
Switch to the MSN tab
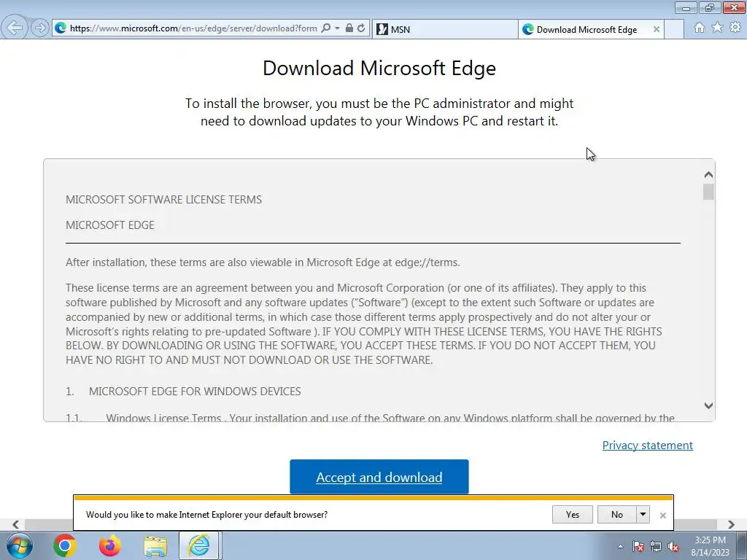point(445,29)
